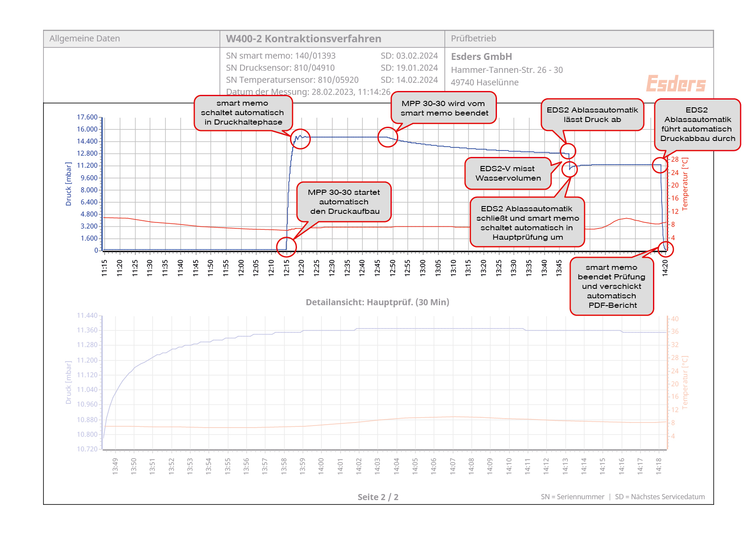Click the '14:07' tick on detail chart
The width and height of the screenshot is (756, 535).
[x=453, y=466]
